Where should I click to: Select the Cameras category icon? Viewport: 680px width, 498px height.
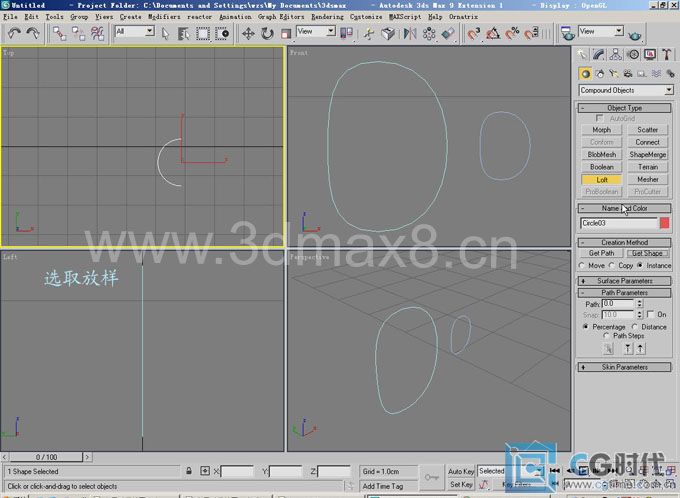tap(628, 74)
